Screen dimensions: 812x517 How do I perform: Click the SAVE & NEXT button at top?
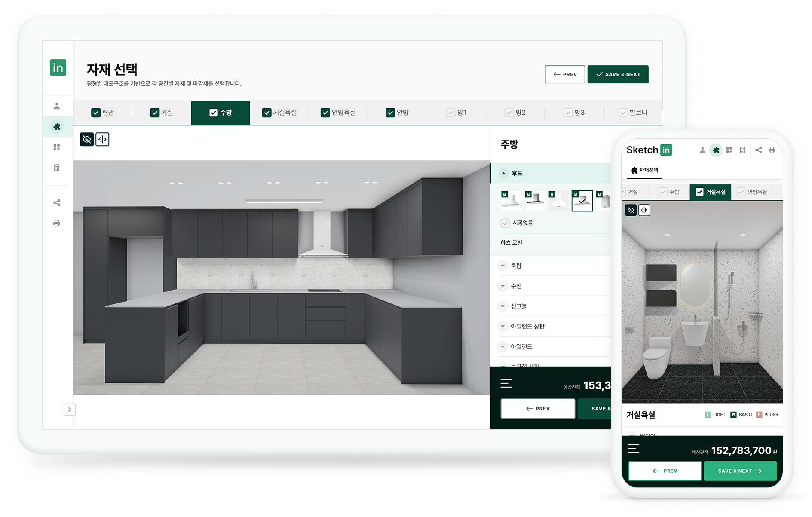(618, 74)
